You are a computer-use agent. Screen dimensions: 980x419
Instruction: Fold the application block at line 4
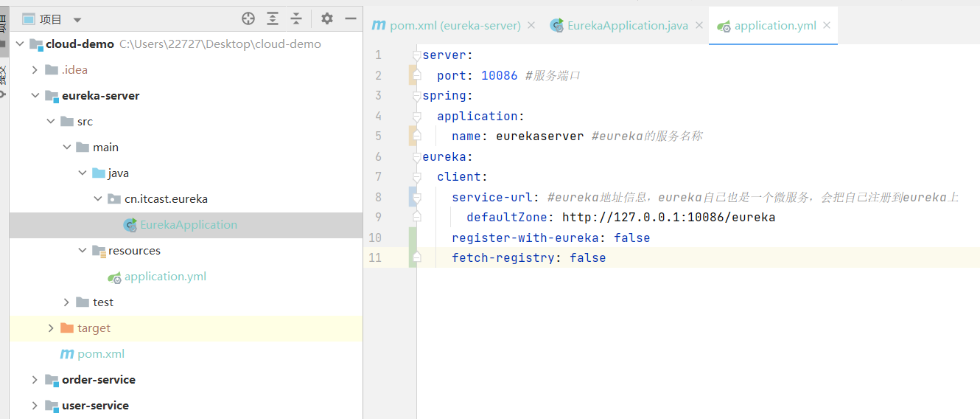click(416, 117)
